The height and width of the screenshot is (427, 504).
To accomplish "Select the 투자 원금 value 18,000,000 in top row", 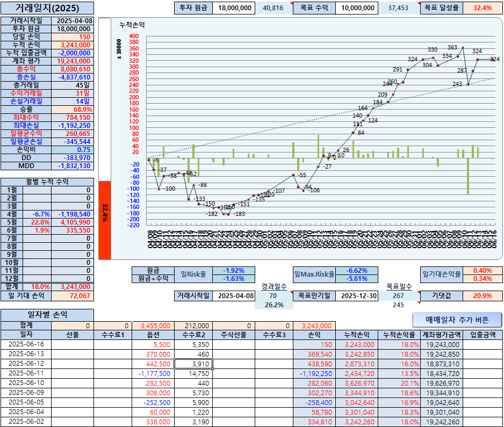I will click(x=234, y=8).
